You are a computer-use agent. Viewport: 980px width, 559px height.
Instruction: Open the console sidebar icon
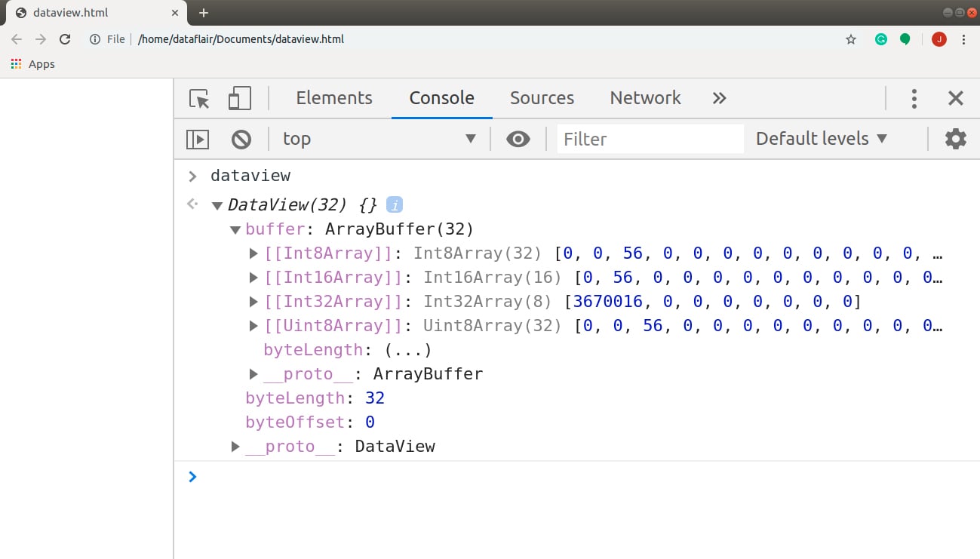tap(197, 138)
